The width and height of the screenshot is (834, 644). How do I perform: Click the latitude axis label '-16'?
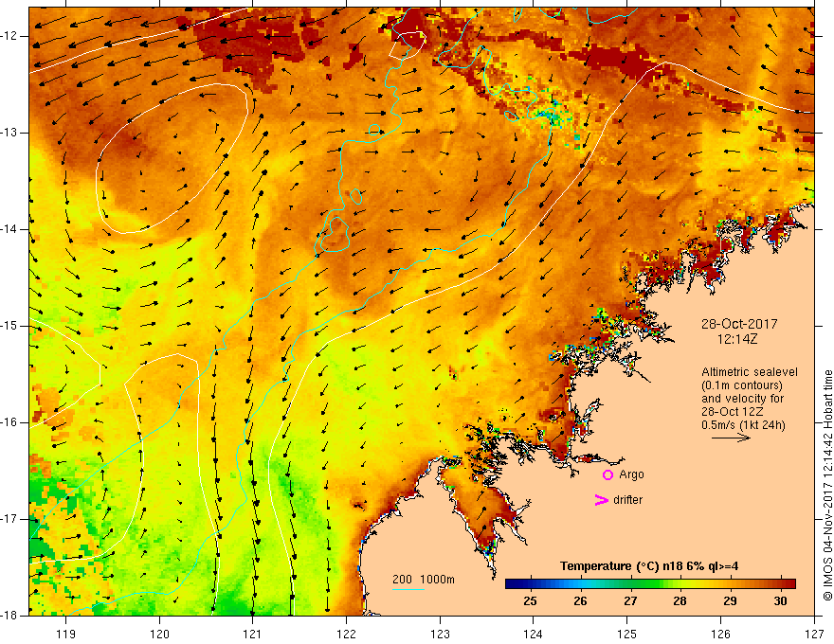point(10,422)
